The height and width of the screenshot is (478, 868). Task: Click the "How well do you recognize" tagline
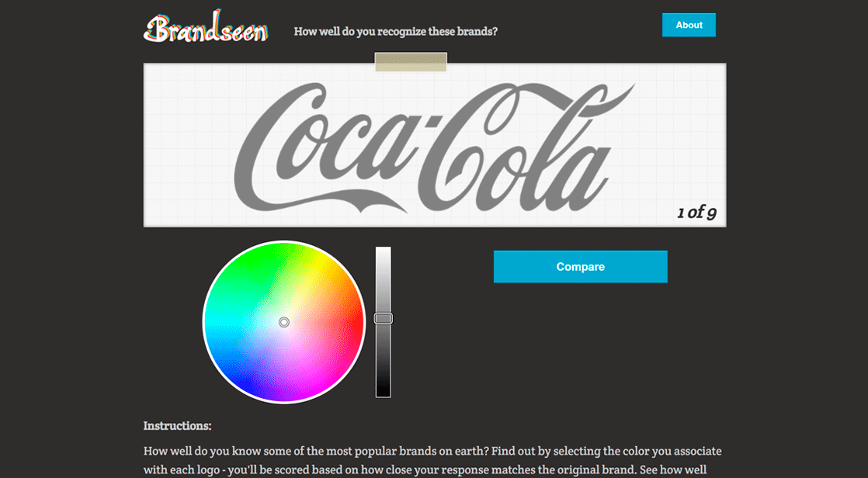(396, 32)
